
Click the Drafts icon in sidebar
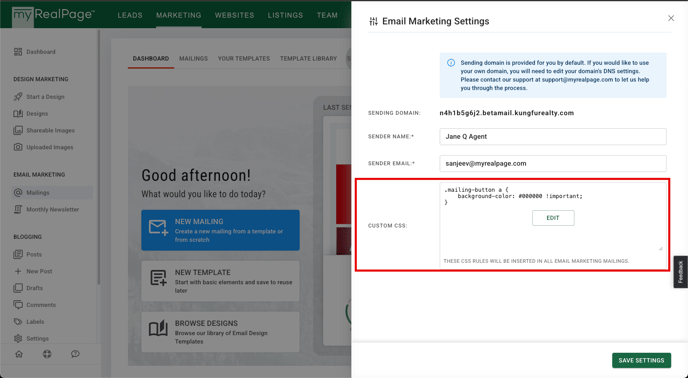tap(18, 288)
